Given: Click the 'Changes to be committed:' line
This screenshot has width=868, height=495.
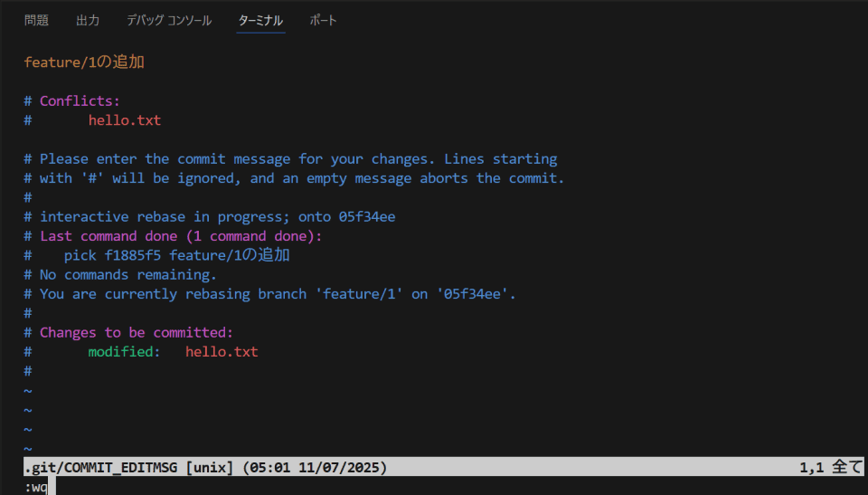Looking at the screenshot, I should click(128, 333).
